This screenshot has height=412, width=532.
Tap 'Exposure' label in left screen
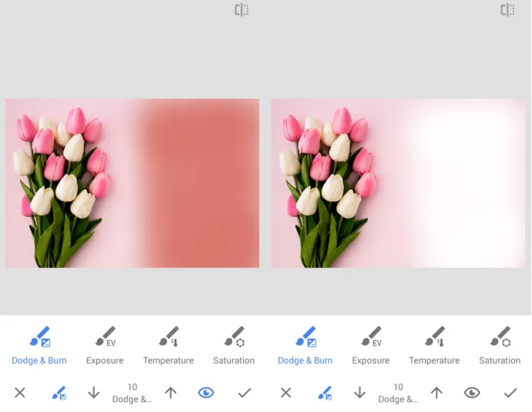click(105, 361)
